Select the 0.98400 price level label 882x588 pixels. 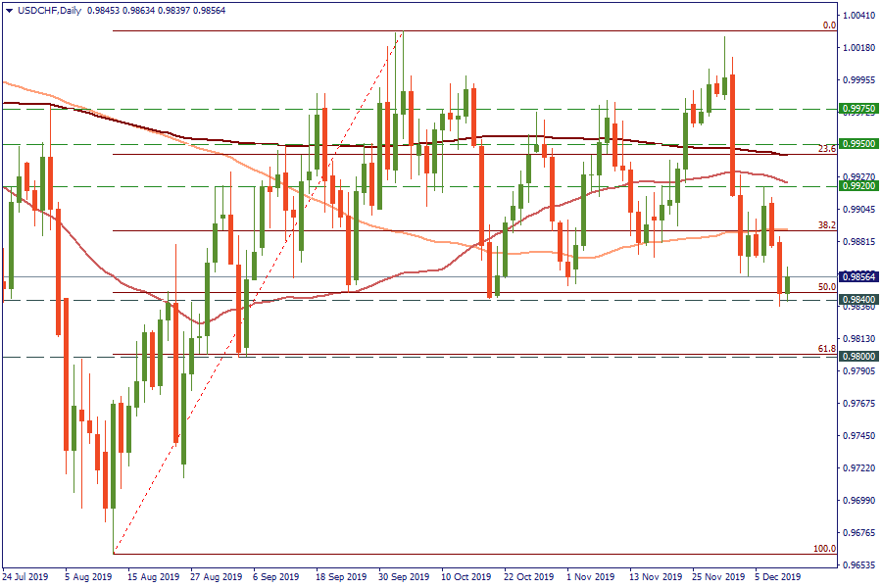pos(857,300)
